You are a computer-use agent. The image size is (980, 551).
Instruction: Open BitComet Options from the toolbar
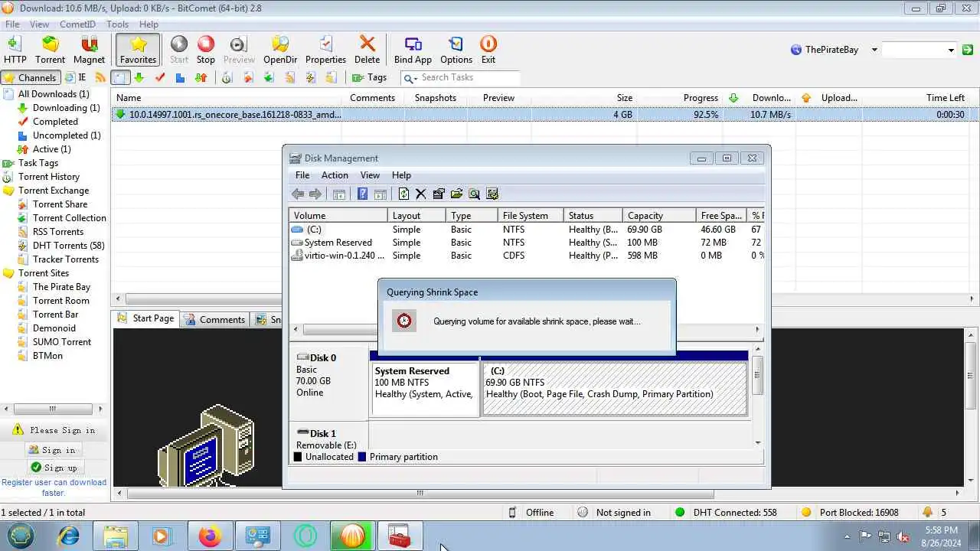456,50
